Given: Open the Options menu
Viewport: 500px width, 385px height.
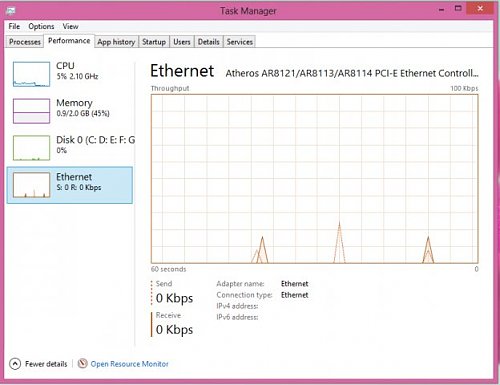Looking at the screenshot, I should tap(41, 26).
